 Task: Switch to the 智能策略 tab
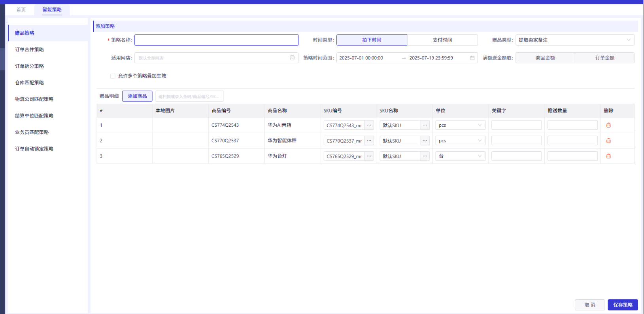pyautogui.click(x=52, y=10)
